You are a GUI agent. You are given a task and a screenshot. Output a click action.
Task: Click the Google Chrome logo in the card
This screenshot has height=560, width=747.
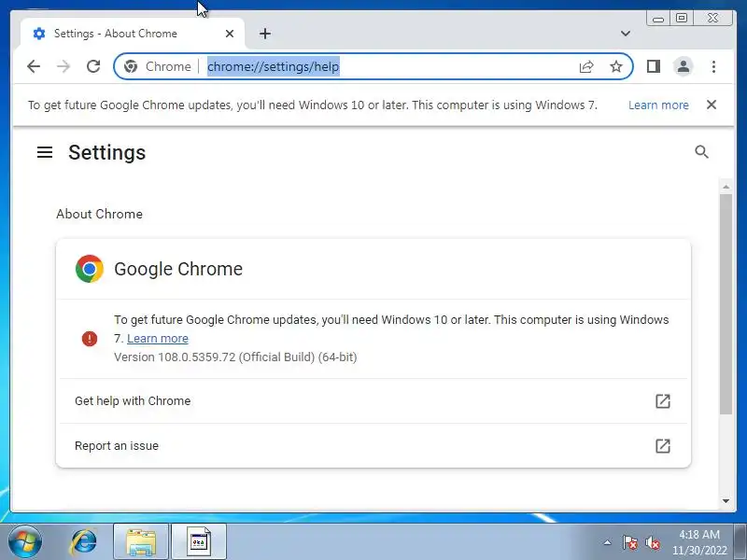point(90,269)
